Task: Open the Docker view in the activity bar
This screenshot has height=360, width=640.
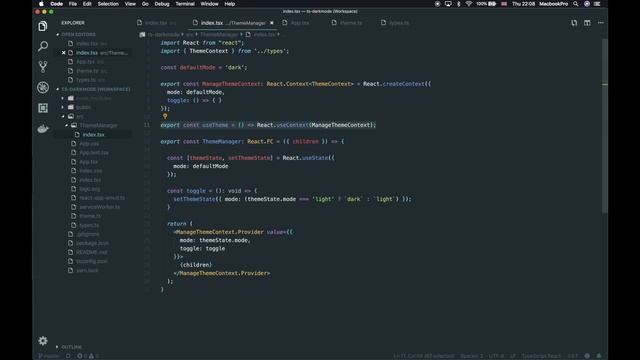Action: coord(42,129)
